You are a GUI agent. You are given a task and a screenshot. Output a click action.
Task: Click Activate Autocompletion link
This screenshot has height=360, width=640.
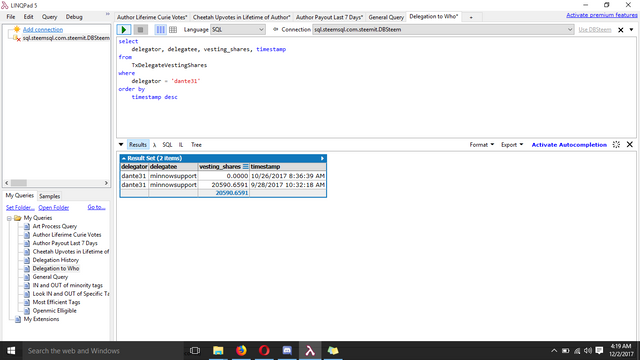569,144
